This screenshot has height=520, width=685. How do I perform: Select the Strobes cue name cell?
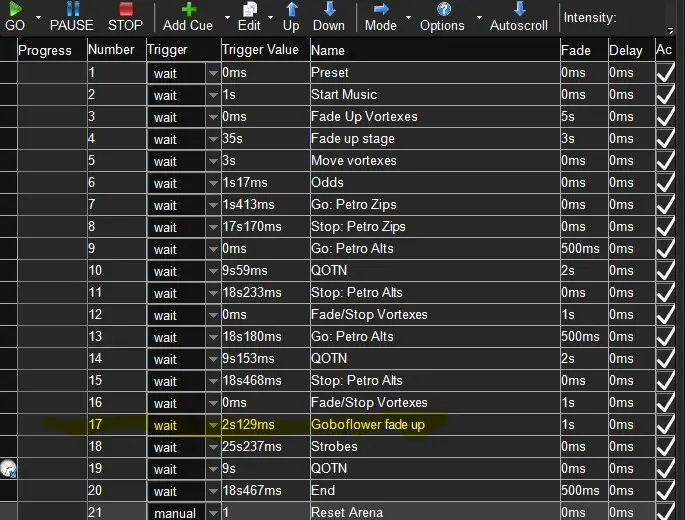click(433, 447)
